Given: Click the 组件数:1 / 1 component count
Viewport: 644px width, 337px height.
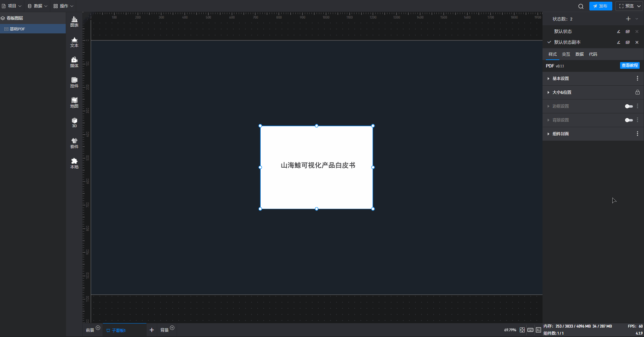Looking at the screenshot, I should click(x=553, y=333).
